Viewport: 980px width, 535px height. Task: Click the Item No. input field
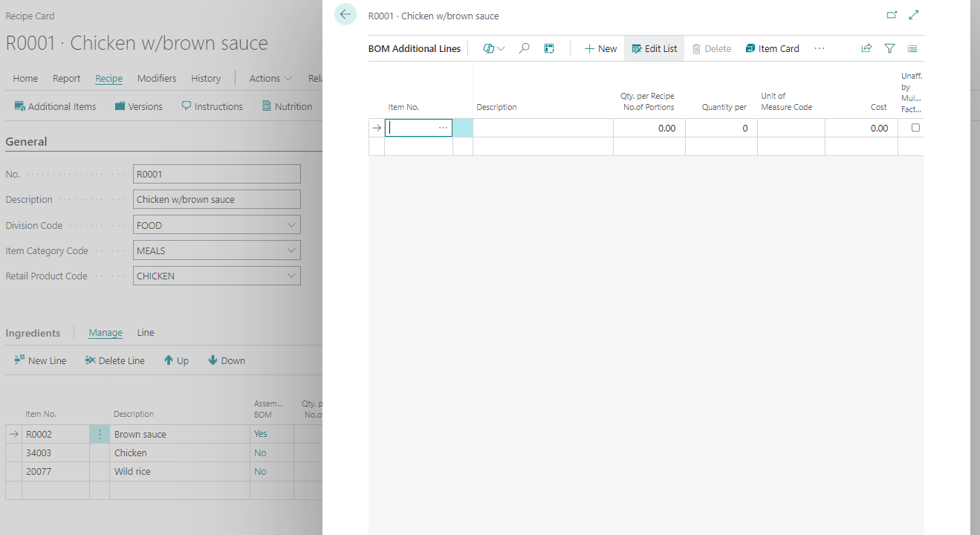click(x=412, y=128)
